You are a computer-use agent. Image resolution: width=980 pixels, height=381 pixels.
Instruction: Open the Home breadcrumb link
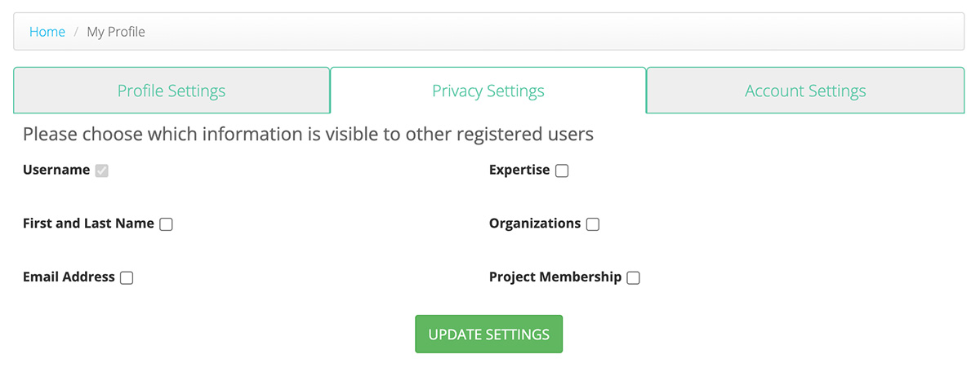coord(47,32)
